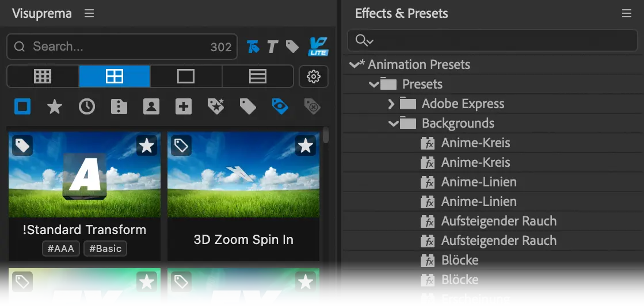Image resolution: width=644 pixels, height=306 pixels.
Task: Toggle the blue tag visibility eye icon
Action: tap(280, 107)
